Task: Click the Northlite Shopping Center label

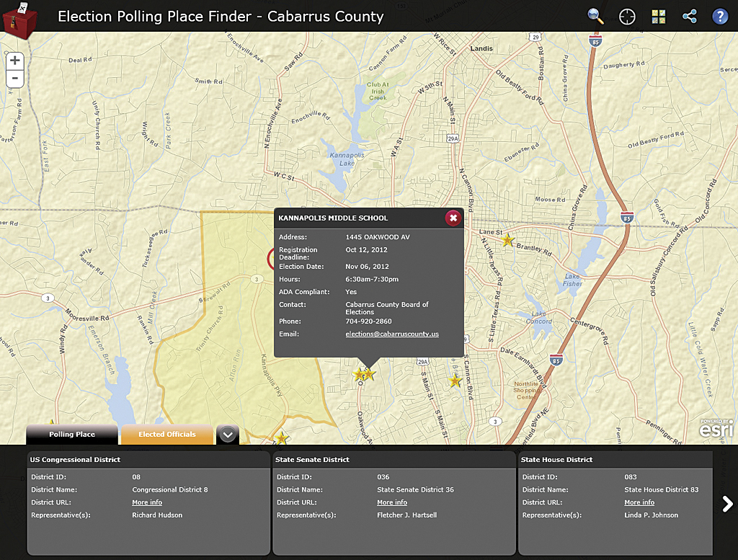Action: [526, 391]
